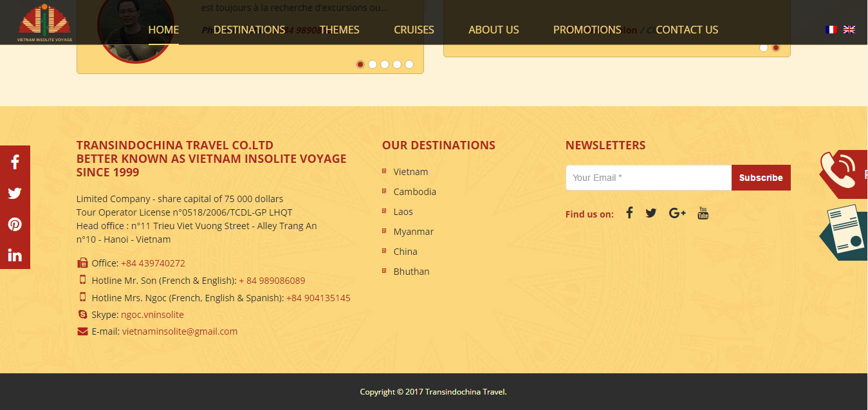This screenshot has width=868, height=410.
Task: Open Cambodia destination link
Action: tap(415, 192)
